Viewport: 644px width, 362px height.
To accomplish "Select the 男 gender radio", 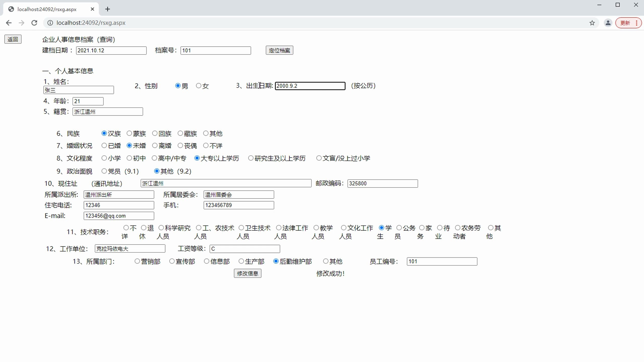I will [178, 86].
